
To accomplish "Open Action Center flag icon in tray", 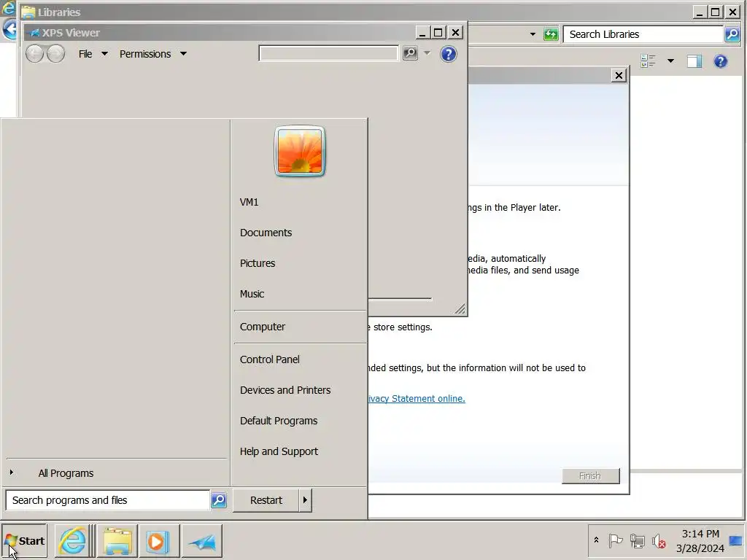I will pyautogui.click(x=616, y=541).
